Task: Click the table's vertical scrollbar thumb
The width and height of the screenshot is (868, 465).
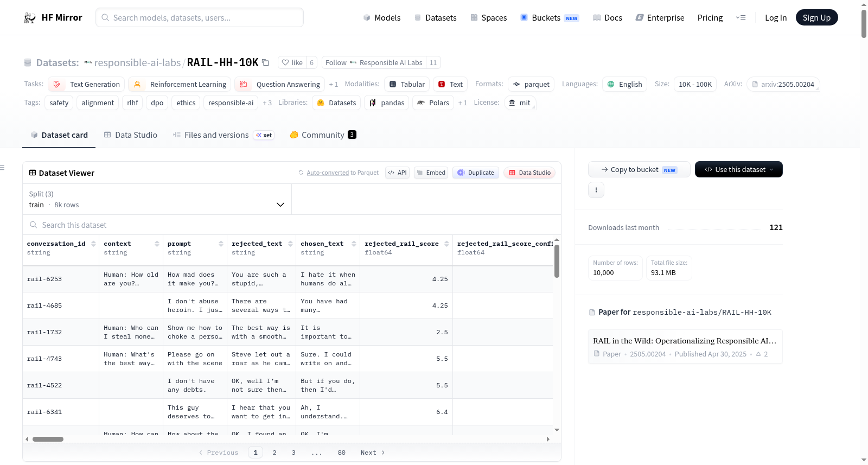Action: click(x=557, y=261)
